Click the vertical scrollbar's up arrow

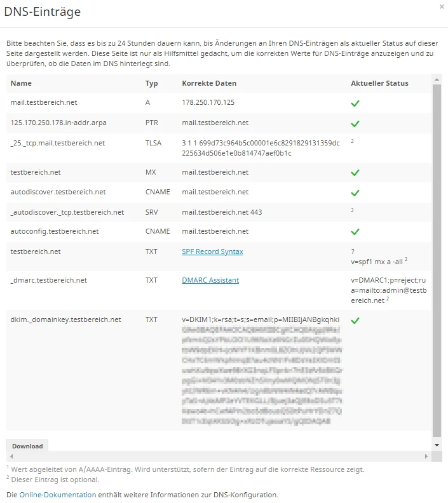pyautogui.click(x=437, y=79)
